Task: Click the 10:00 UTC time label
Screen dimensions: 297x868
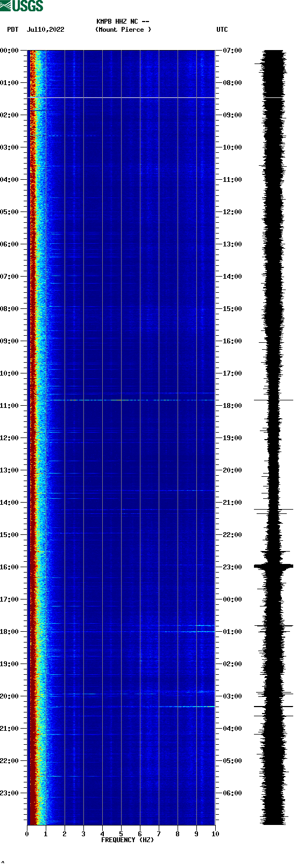Action: click(x=232, y=147)
